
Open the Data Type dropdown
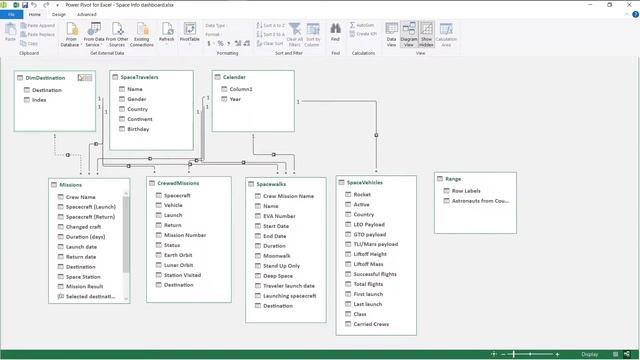click(x=216, y=25)
